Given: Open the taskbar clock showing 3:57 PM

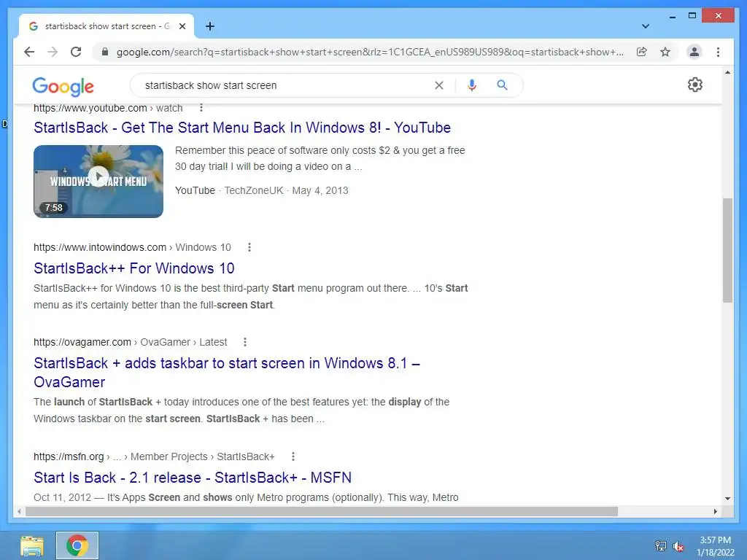Looking at the screenshot, I should pos(716,546).
